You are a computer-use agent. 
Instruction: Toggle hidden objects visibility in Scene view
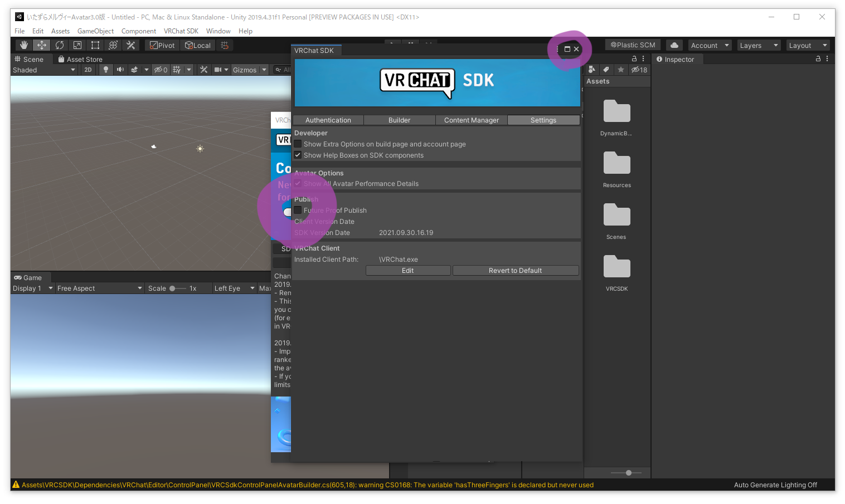(161, 70)
